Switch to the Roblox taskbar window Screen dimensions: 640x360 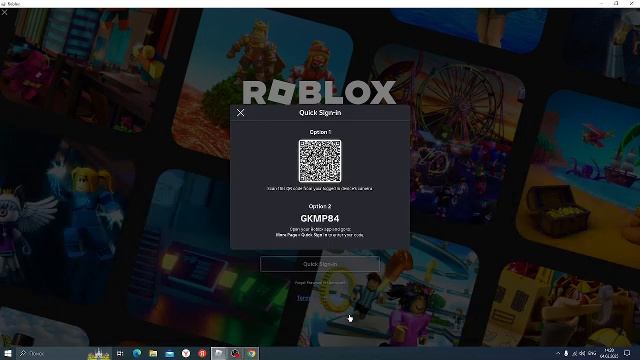coord(219,353)
